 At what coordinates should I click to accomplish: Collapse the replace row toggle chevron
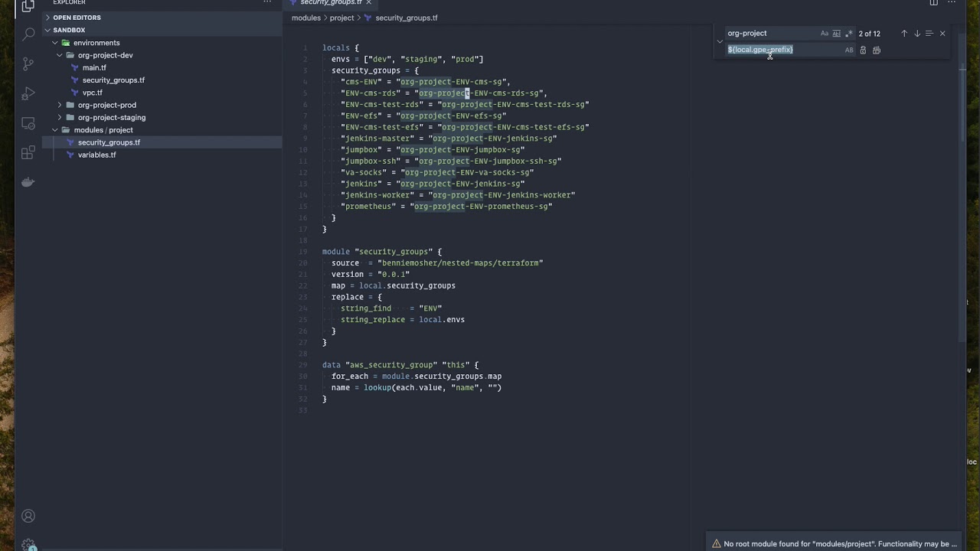720,41
